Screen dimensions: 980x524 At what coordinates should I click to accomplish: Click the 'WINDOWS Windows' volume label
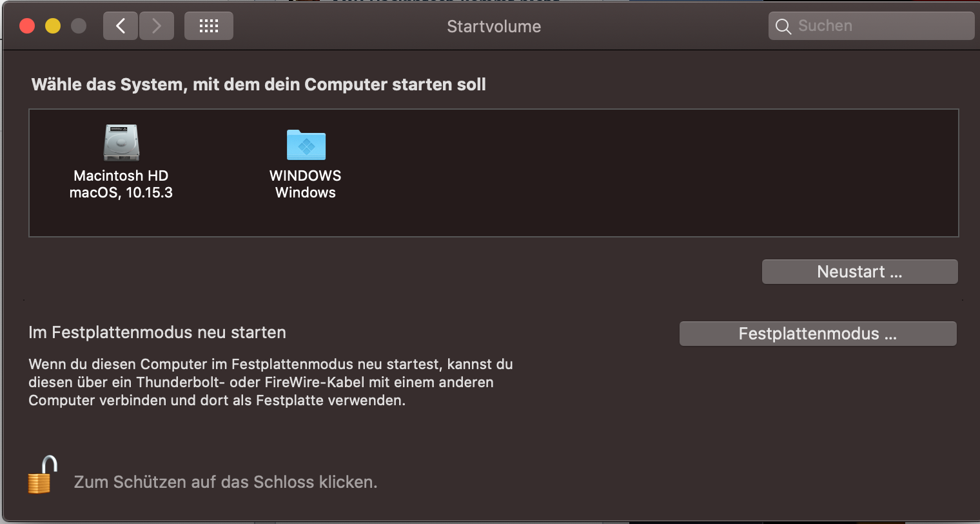click(x=306, y=184)
